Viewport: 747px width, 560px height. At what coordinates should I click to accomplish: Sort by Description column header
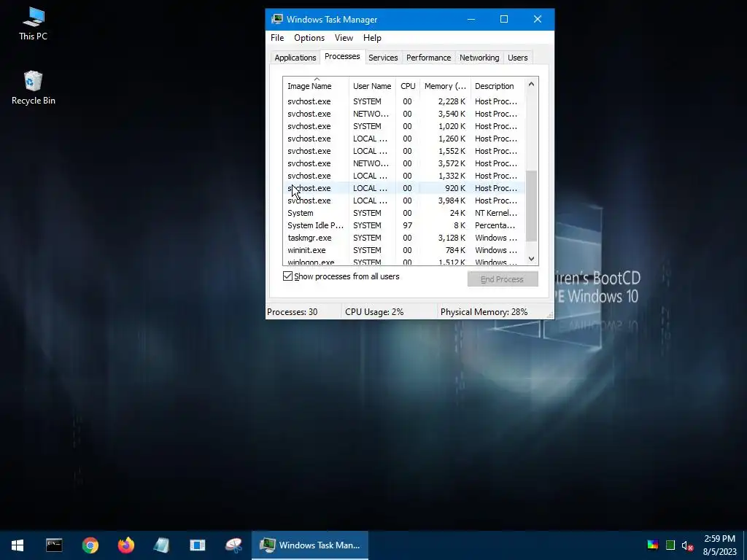pos(498,86)
